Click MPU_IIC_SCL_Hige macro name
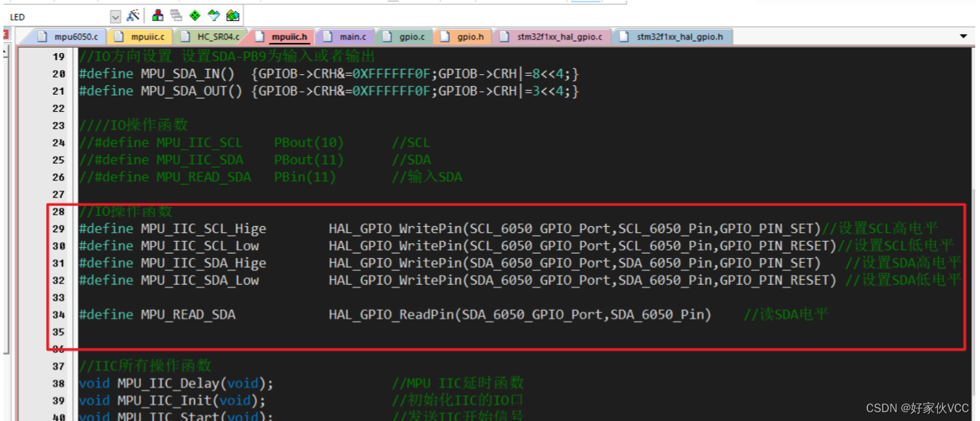980x421 pixels. 204,229
